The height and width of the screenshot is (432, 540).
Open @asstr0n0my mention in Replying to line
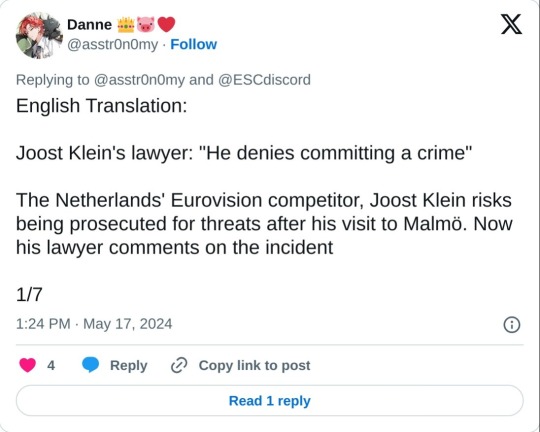point(139,80)
